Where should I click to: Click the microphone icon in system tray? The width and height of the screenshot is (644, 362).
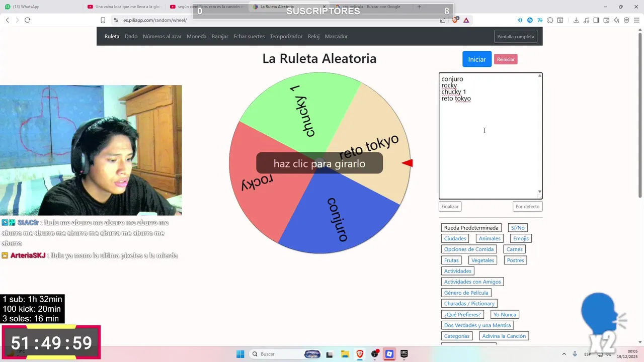tap(575, 354)
